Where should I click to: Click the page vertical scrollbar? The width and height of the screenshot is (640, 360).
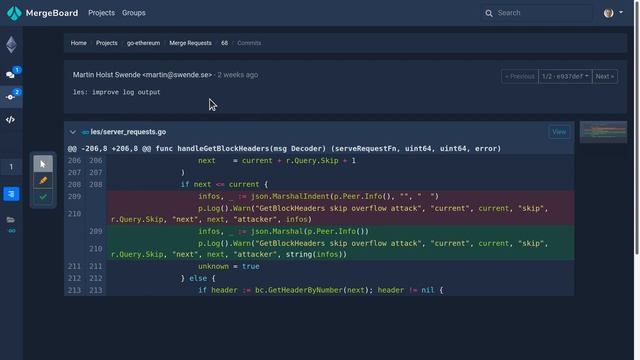(x=637, y=127)
